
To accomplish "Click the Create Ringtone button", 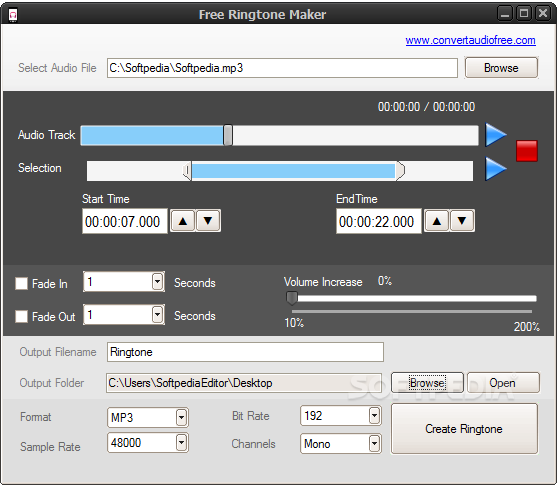I will 464,429.
